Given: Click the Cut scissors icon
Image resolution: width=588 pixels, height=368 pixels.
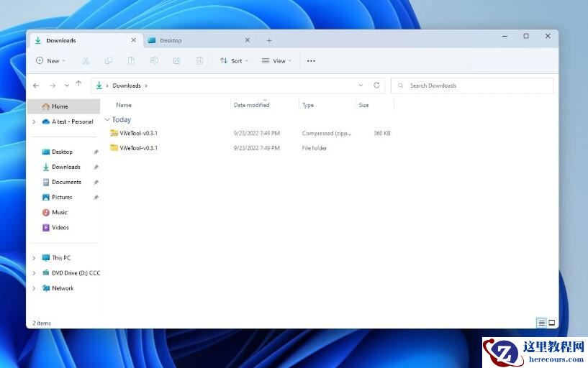Looking at the screenshot, I should (x=86, y=60).
